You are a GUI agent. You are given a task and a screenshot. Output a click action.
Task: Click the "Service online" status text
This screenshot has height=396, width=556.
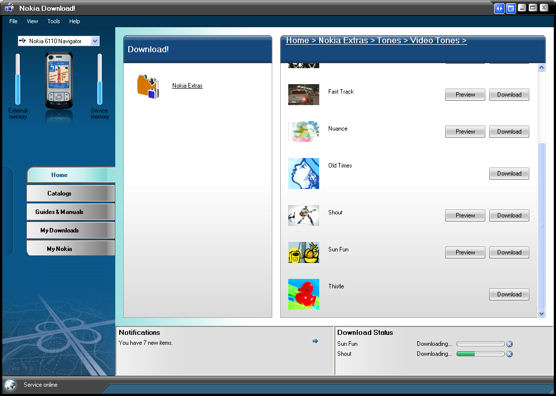pyautogui.click(x=40, y=385)
